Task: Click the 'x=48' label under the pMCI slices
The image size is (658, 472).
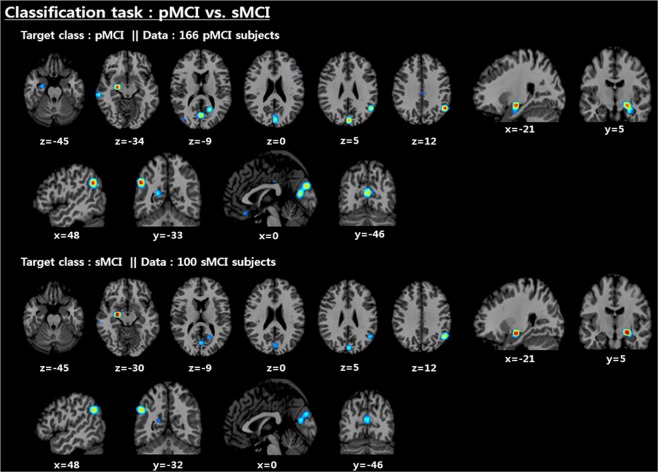Action: pyautogui.click(x=66, y=235)
